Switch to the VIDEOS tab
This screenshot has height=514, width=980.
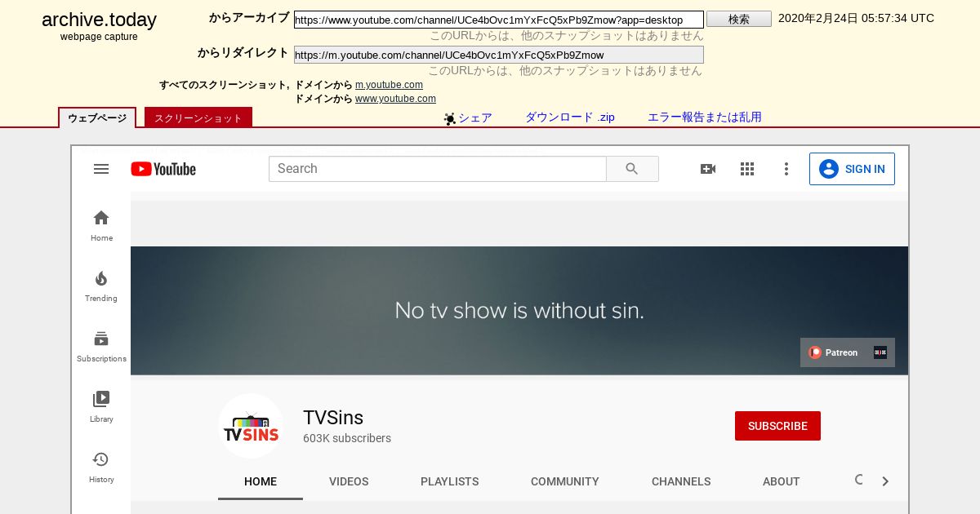[349, 481]
